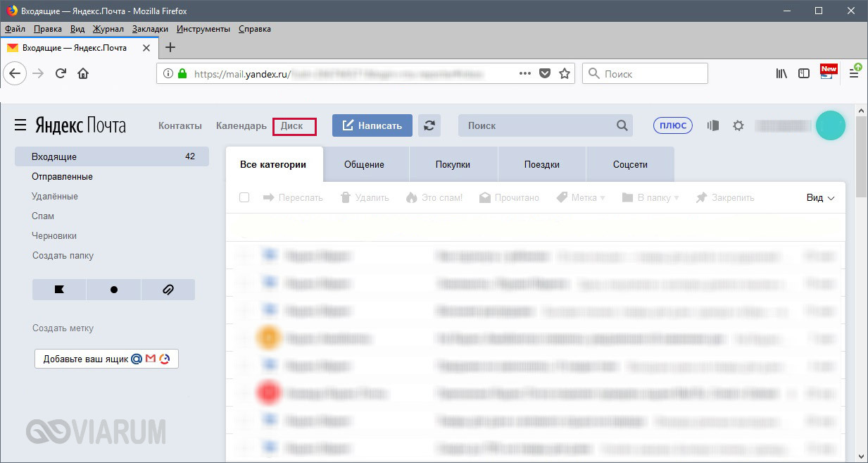This screenshot has width=868, height=463.
Task: Click the ПЛЮС badge button
Action: coord(673,125)
